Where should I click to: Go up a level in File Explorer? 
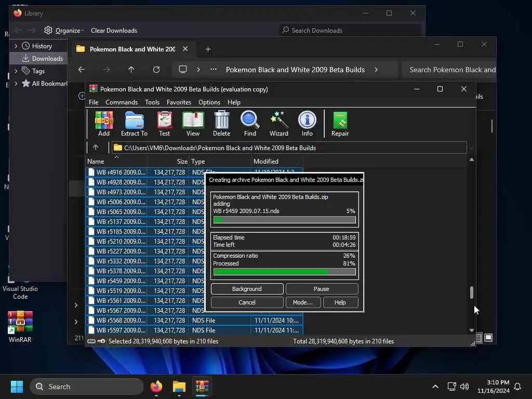tap(131, 70)
